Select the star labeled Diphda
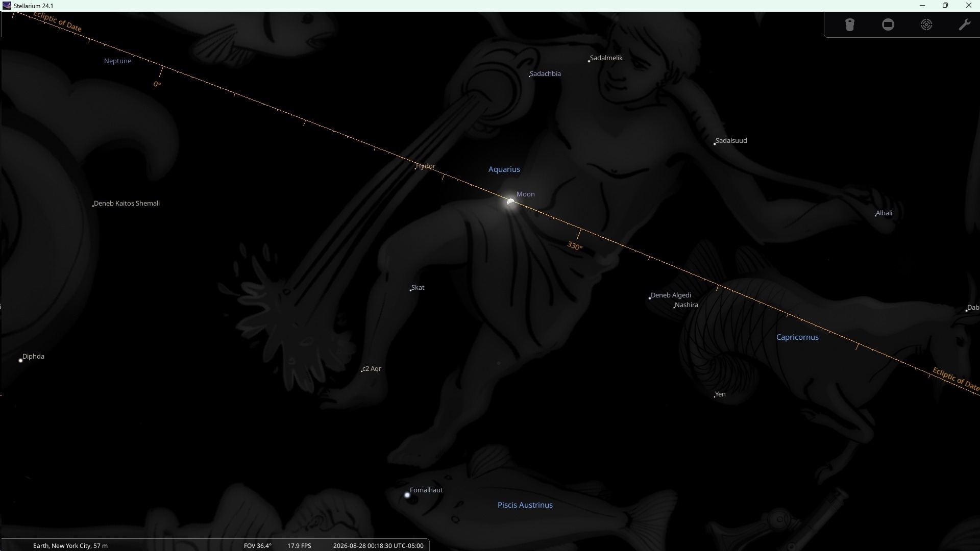Image resolution: width=980 pixels, height=551 pixels. tap(21, 360)
